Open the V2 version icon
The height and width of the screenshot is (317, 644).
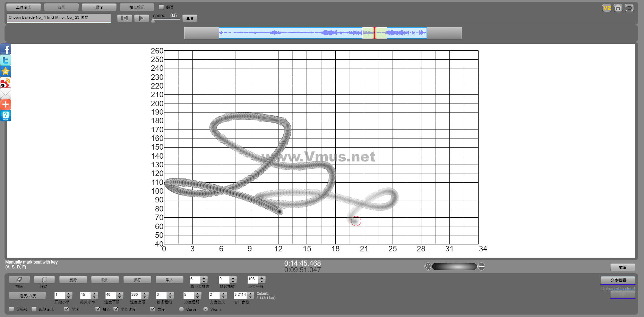pyautogui.click(x=607, y=8)
